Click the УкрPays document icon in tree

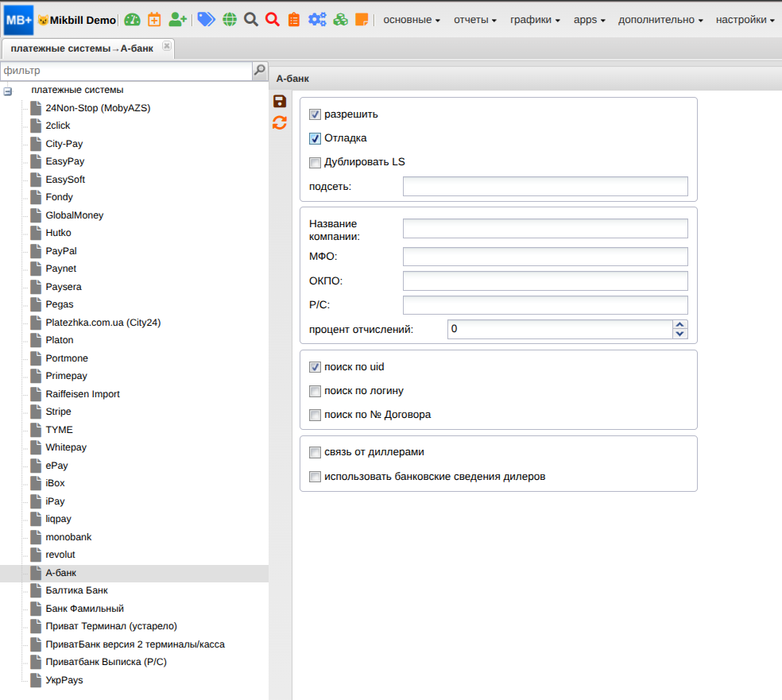tap(36, 680)
